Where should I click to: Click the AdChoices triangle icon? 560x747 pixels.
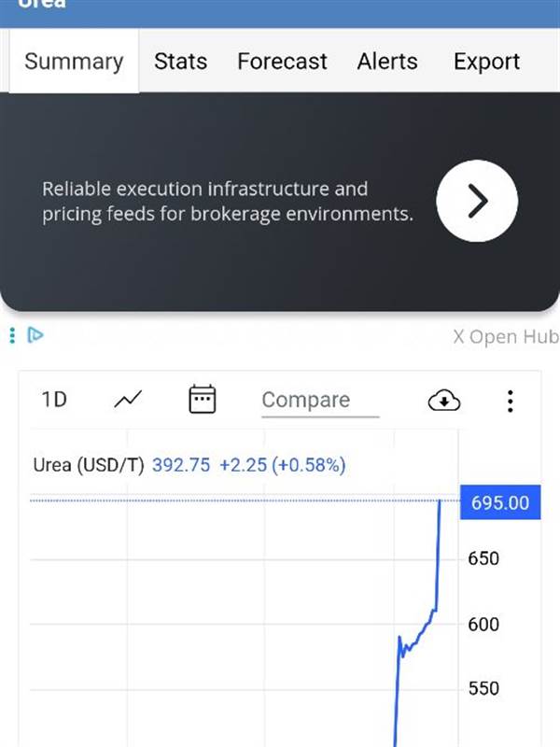tap(35, 335)
